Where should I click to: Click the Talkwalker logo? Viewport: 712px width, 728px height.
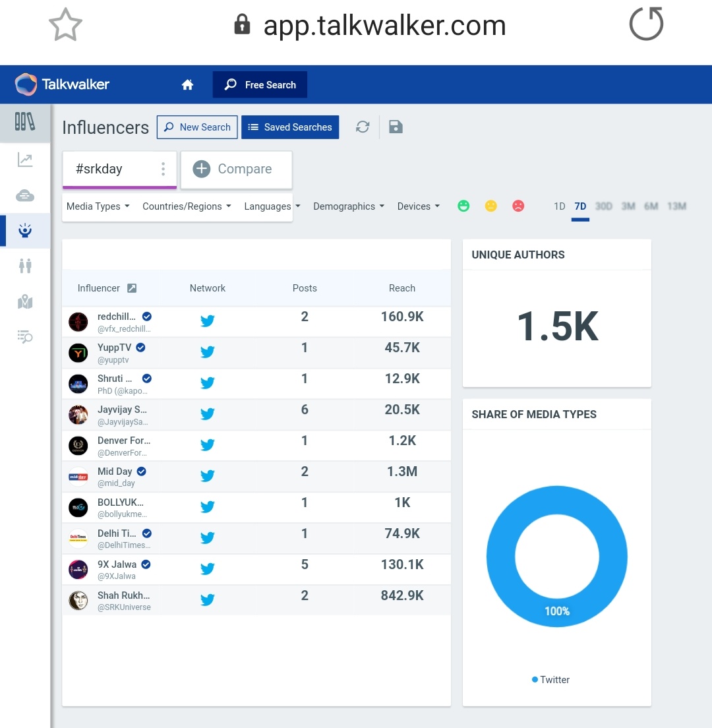(62, 84)
